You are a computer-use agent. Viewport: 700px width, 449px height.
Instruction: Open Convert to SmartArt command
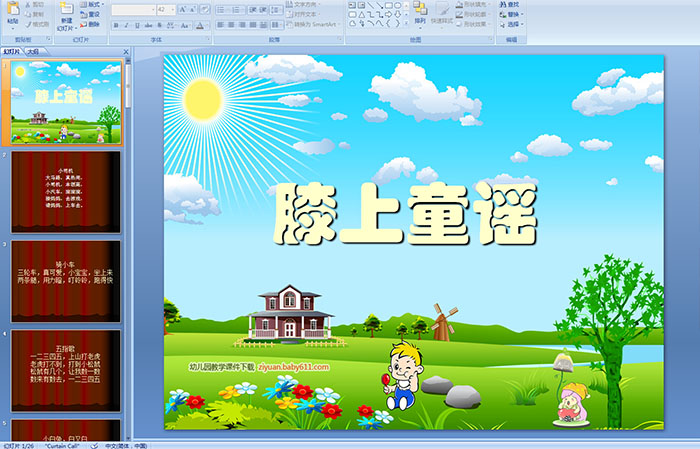pos(314,24)
